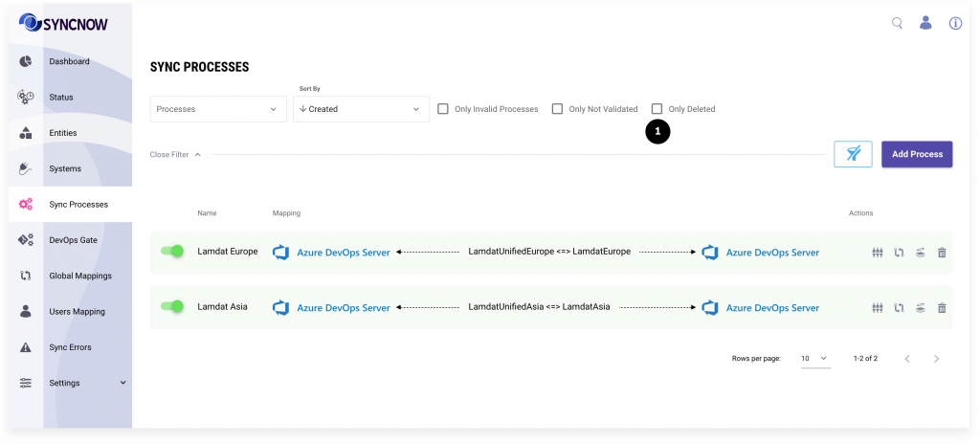Open the Processes dropdown
Image resolution: width=980 pixels, height=443 pixels.
[x=218, y=109]
